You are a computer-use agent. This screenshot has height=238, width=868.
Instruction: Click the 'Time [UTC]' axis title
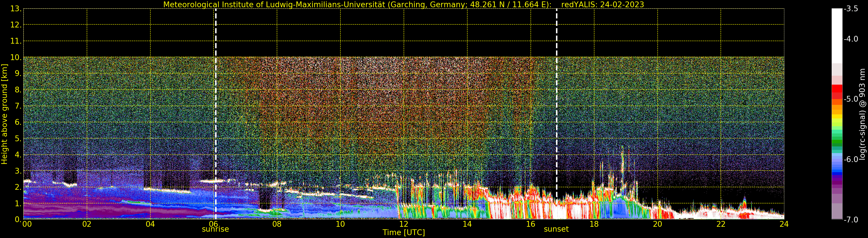point(404,233)
